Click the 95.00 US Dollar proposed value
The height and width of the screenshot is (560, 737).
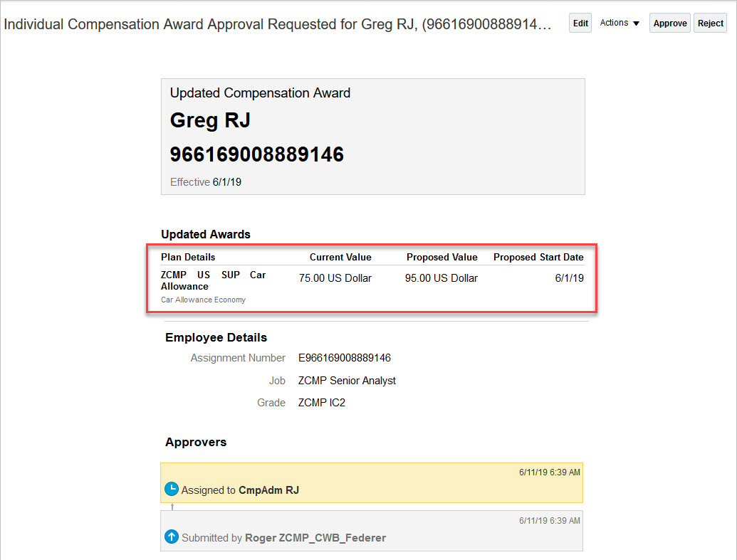(x=441, y=278)
